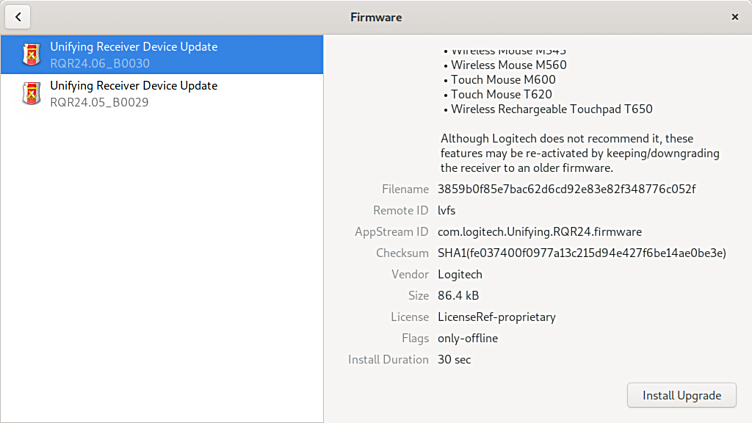Click the Install Duration value 30 sec
Viewport: 752px width, 423px height.
[454, 359]
